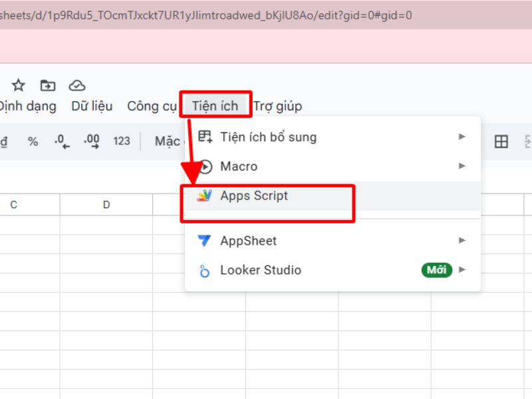Select Looker Studio from the menu

click(x=260, y=270)
